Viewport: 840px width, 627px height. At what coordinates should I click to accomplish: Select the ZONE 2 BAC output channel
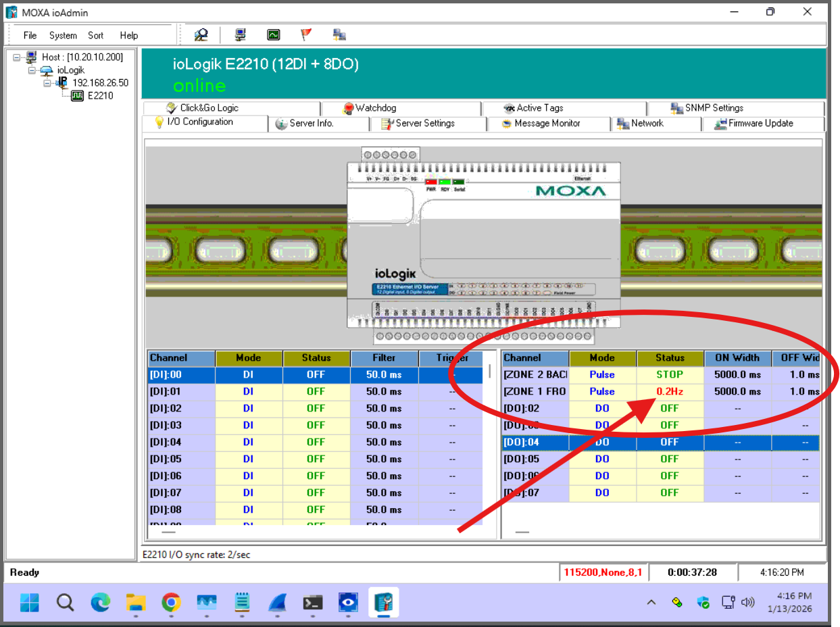[x=535, y=374]
